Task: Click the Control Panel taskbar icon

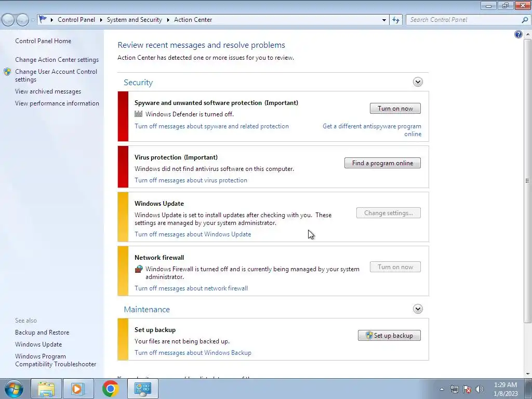Action: 142,389
